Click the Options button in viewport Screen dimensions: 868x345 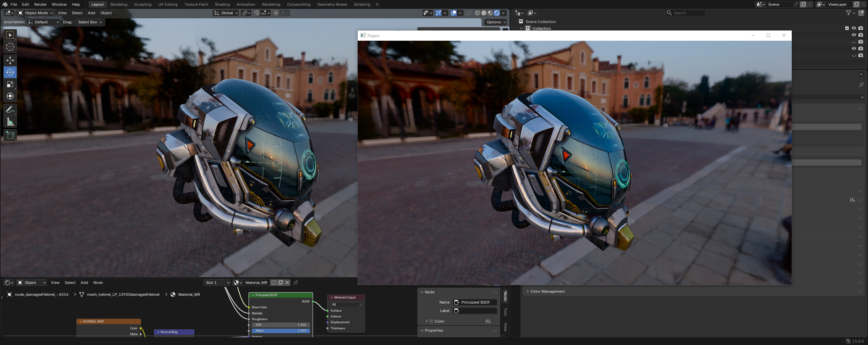click(x=496, y=22)
